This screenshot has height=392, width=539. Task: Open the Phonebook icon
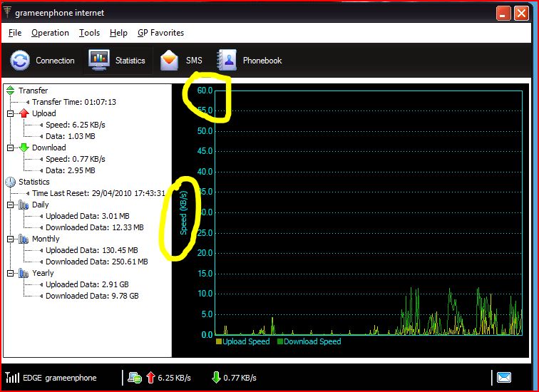pyautogui.click(x=227, y=60)
